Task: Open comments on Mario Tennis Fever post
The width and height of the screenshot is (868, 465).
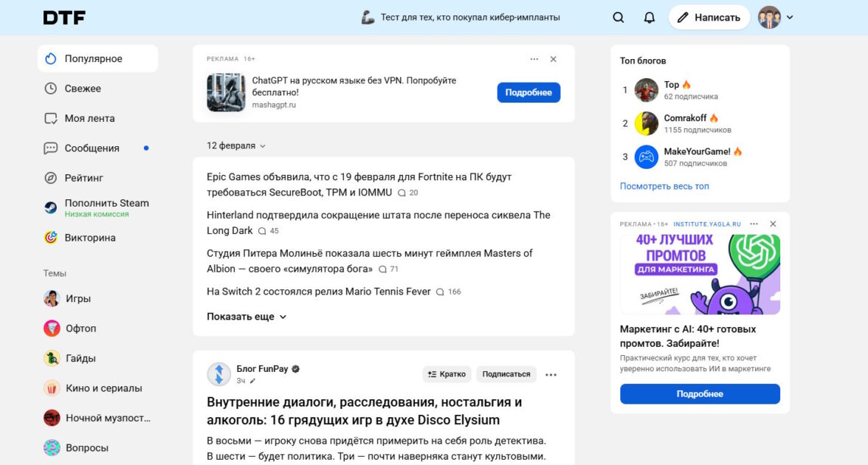Action: point(448,292)
